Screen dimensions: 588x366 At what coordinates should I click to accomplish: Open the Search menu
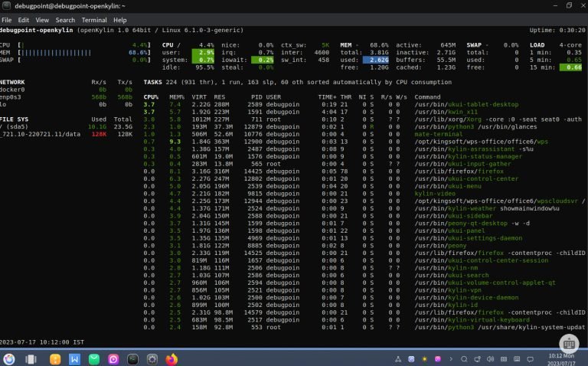pyautogui.click(x=65, y=19)
